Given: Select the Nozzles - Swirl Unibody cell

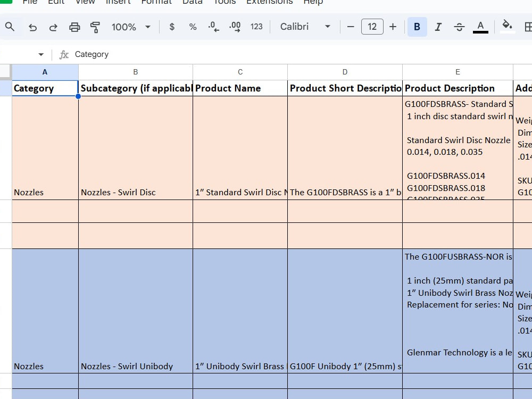Looking at the screenshot, I should pyautogui.click(x=135, y=311).
